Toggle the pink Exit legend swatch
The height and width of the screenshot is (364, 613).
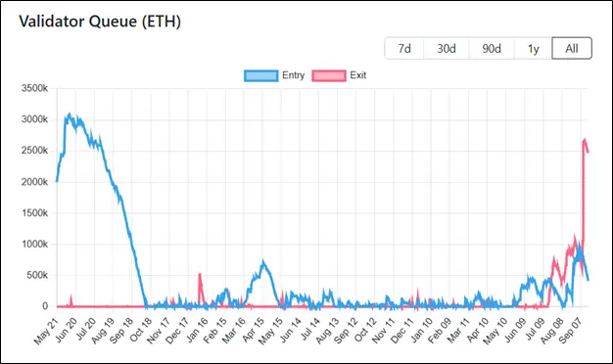(329, 75)
